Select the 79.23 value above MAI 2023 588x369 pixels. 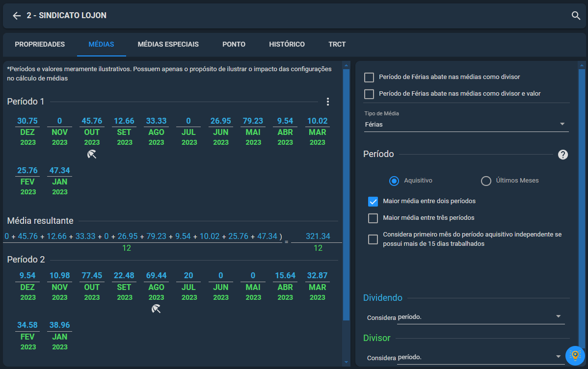click(x=253, y=121)
